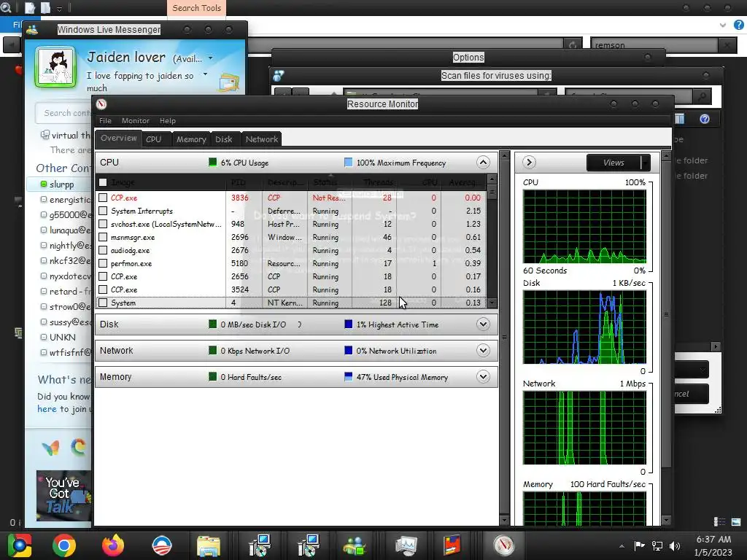The height and width of the screenshot is (560, 747).
Task: Open Google Chrome from the taskbar
Action: click(x=64, y=545)
